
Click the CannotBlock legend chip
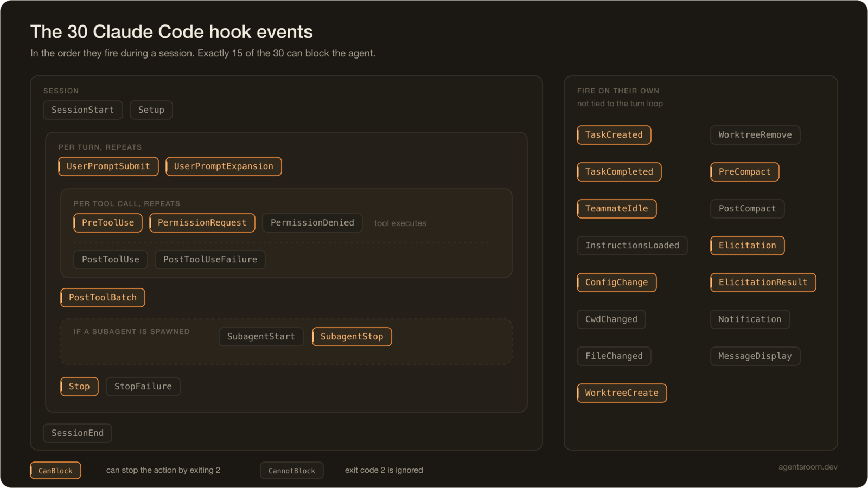pyautogui.click(x=292, y=471)
